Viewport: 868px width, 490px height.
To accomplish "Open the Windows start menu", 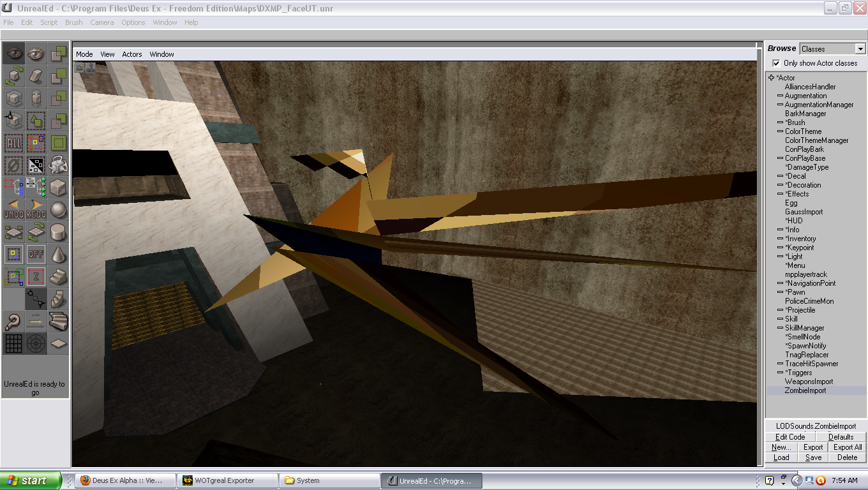I will click(31, 480).
